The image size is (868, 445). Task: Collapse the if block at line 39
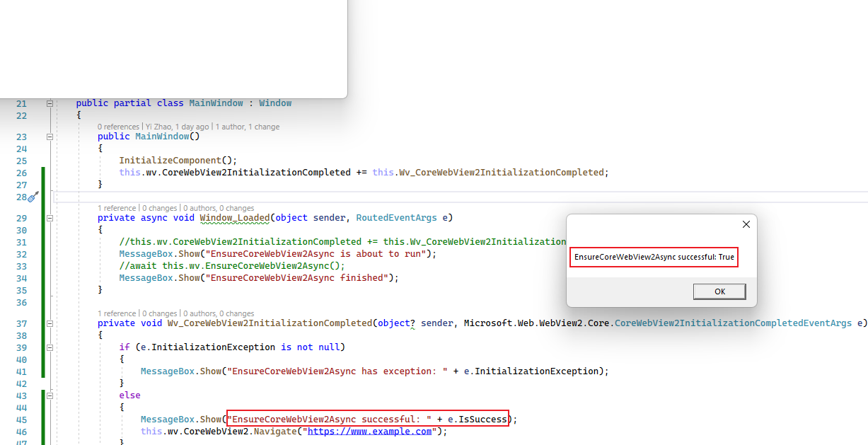pyautogui.click(x=48, y=347)
